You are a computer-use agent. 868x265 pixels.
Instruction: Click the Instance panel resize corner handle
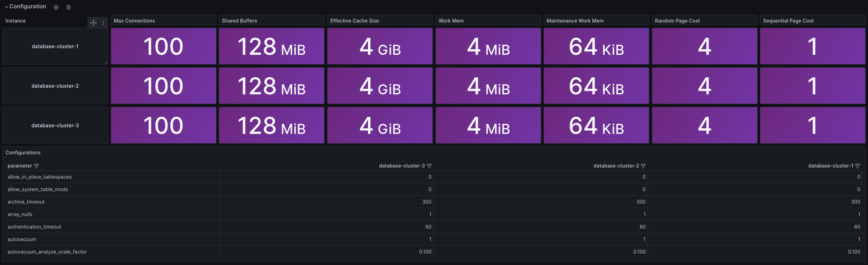106,62
